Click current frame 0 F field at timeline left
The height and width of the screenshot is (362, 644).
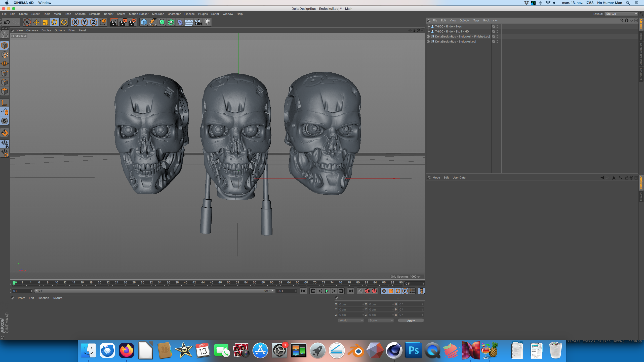(22, 291)
